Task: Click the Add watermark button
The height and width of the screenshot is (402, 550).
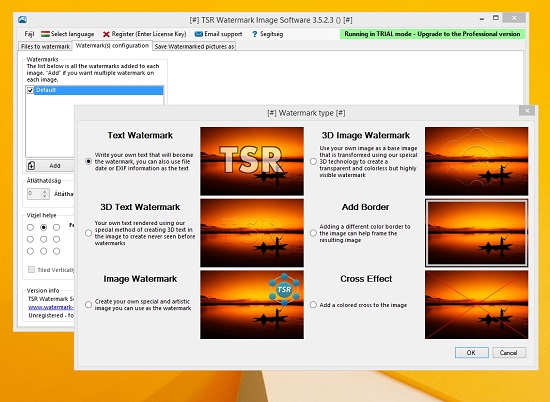Action: click(x=50, y=166)
